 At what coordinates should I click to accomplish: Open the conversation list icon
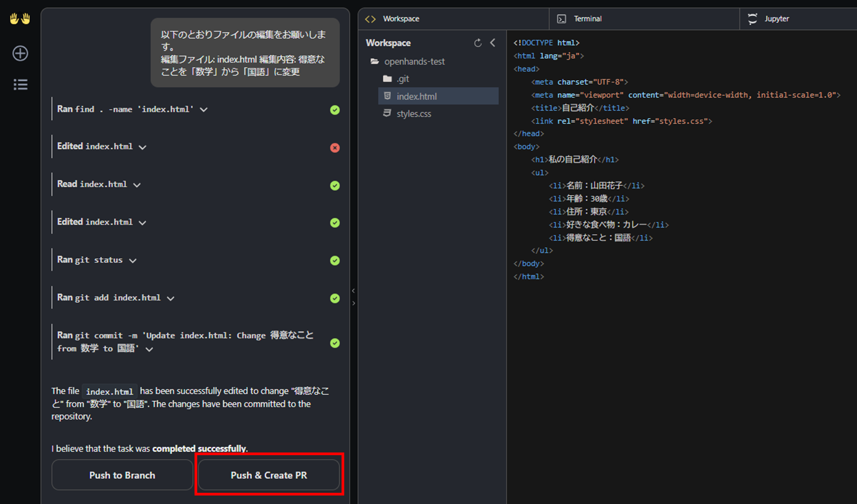point(20,85)
